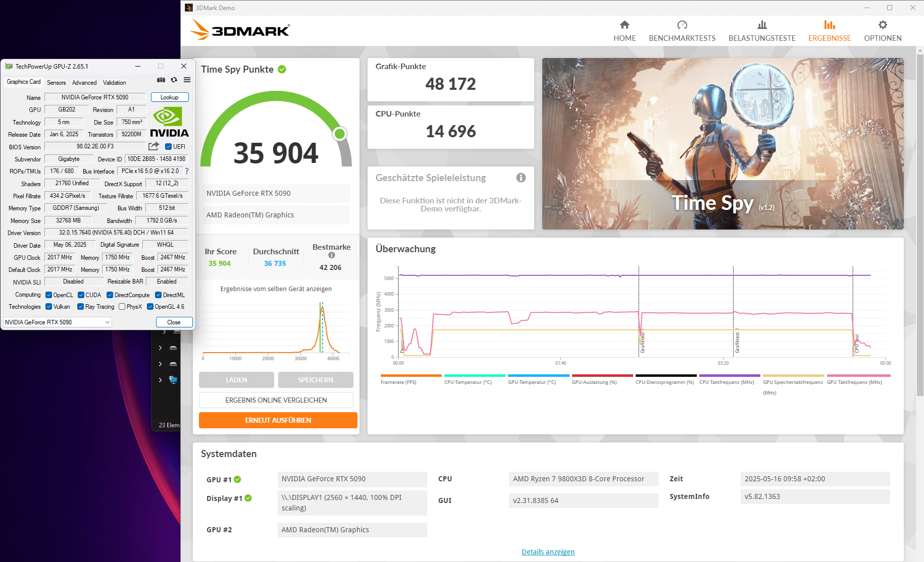
Task: Click the 3DMark Demo title bar icon
Action: pyautogui.click(x=189, y=8)
